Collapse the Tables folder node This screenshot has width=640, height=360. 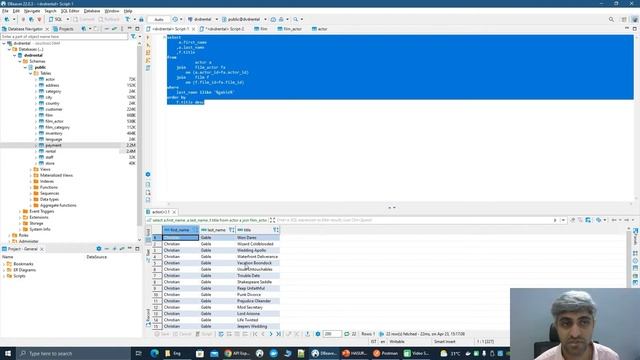click(31, 73)
